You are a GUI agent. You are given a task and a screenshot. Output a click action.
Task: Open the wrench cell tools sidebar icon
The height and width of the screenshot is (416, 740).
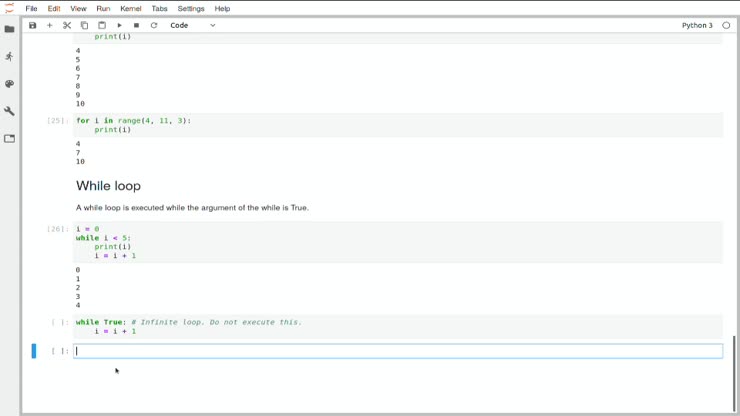pyautogui.click(x=9, y=111)
